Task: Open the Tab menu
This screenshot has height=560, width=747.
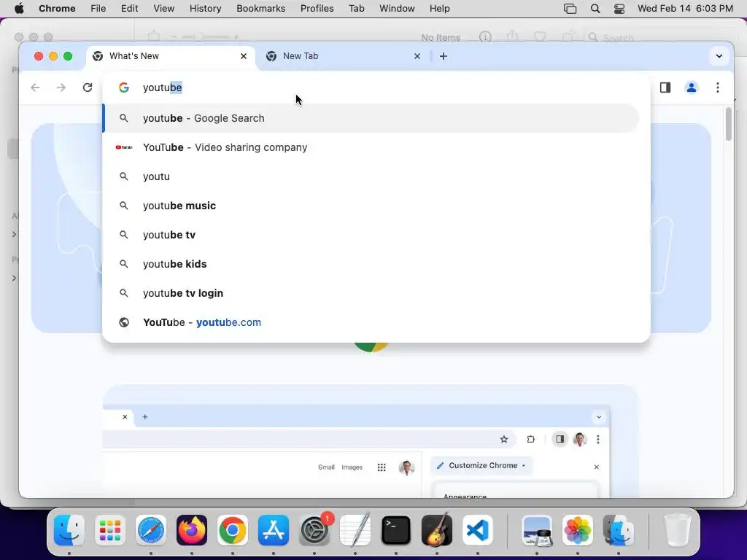Action: coord(356,9)
